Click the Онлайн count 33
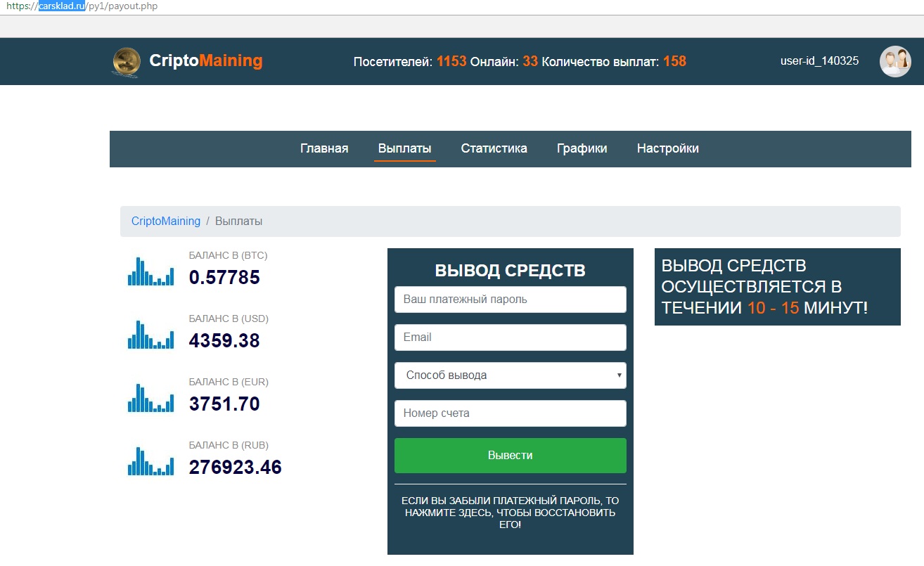 [530, 61]
